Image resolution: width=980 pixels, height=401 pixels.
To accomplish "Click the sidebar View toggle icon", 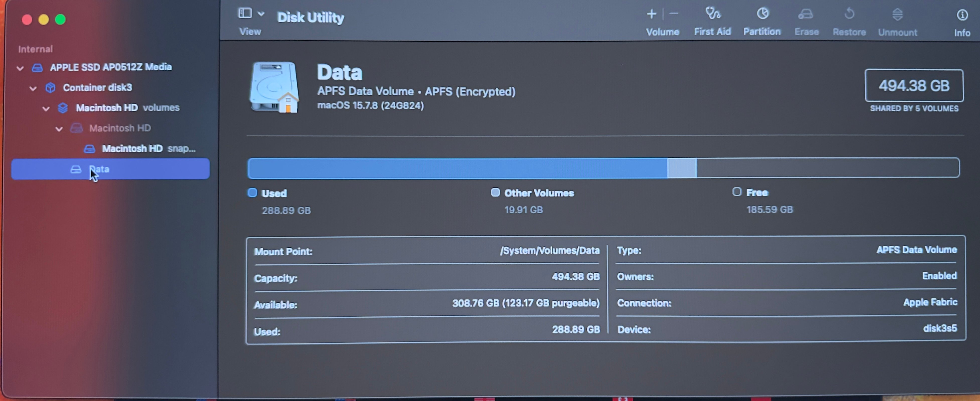I will [x=245, y=13].
